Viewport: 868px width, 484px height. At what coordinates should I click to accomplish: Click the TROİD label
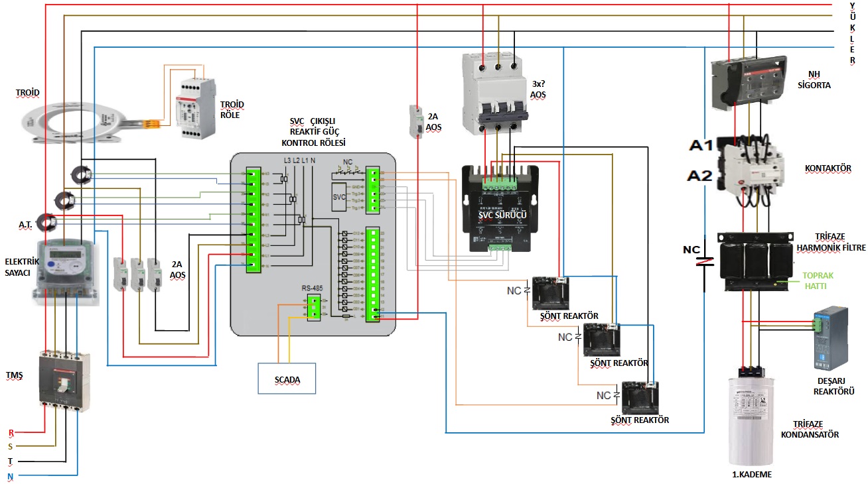pos(28,91)
